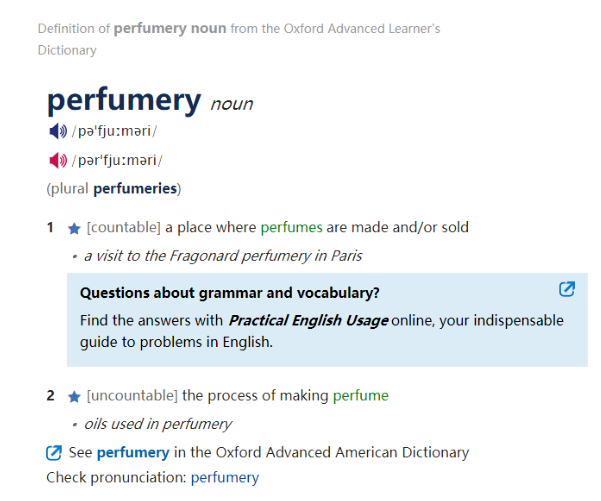The image size is (601, 501).
Task: Click external link icon before 'See perfumery'
Action: [55, 453]
